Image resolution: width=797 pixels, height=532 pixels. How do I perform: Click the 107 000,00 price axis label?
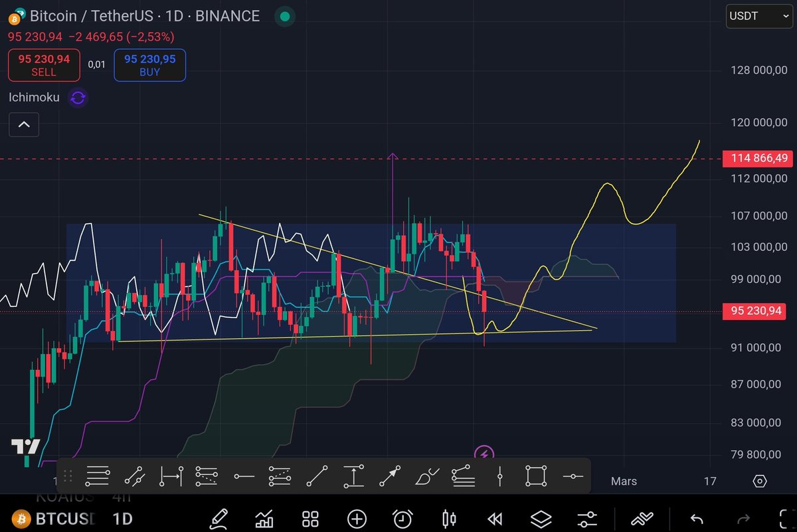click(x=758, y=216)
